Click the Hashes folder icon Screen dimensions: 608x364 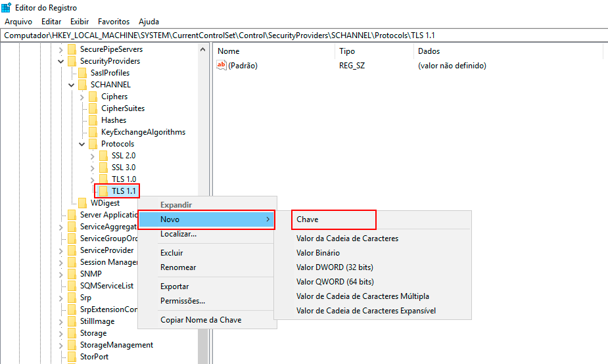click(x=93, y=120)
